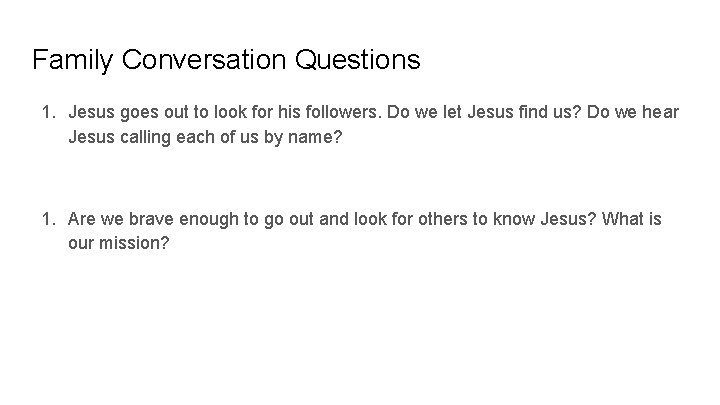Click the phrase 'each of us'

coord(217,137)
